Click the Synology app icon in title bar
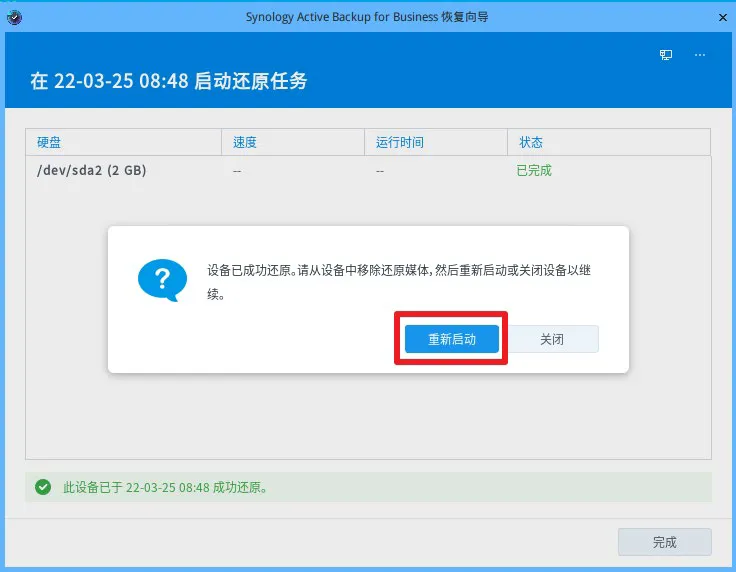Image resolution: width=736 pixels, height=572 pixels. [x=15, y=18]
